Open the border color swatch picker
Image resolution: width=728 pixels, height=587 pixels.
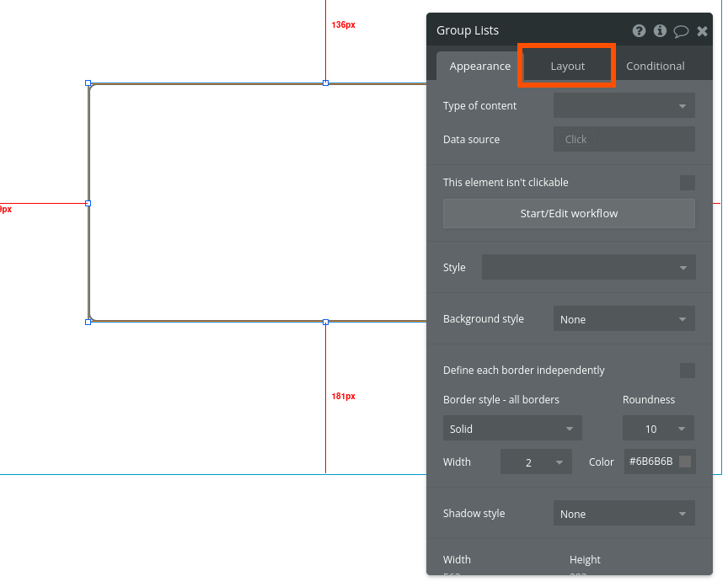pyautogui.click(x=685, y=462)
